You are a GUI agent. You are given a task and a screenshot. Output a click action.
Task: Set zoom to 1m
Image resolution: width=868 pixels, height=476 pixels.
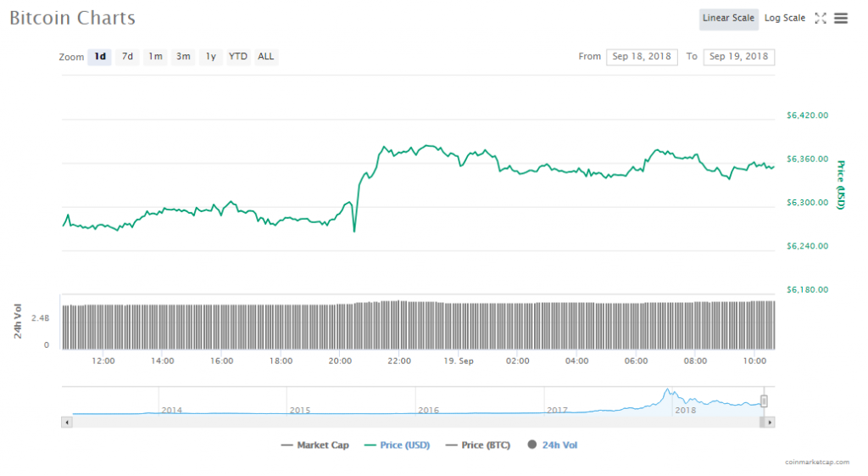pos(155,57)
